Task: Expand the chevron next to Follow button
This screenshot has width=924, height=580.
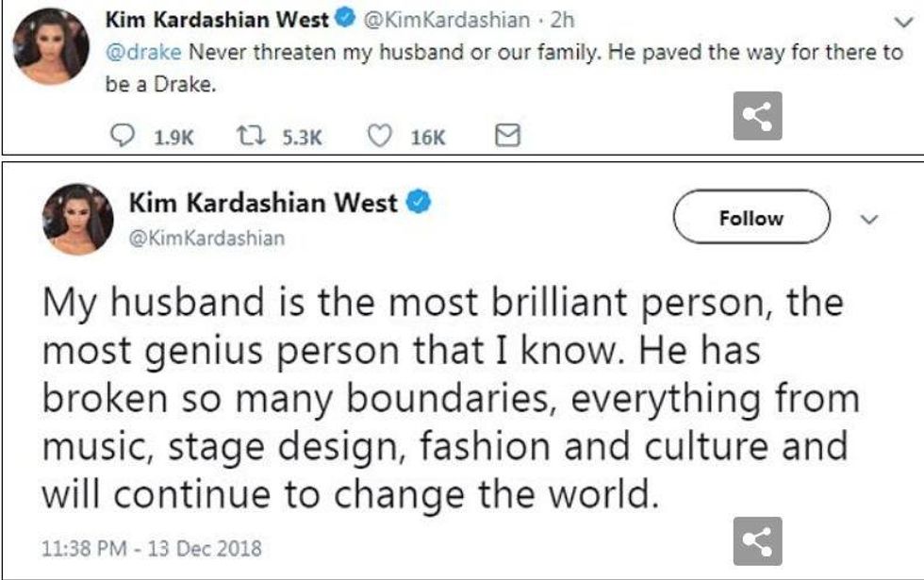Action: 870,219
